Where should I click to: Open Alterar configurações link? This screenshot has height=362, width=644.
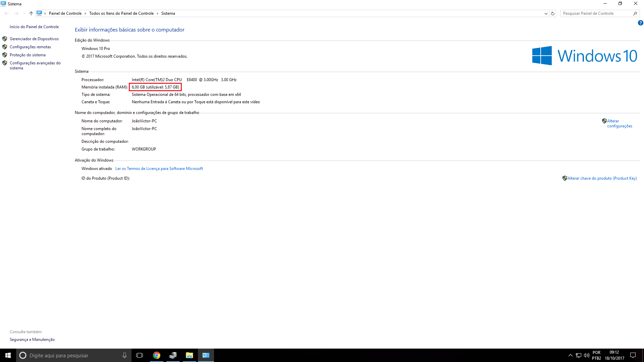tap(620, 123)
